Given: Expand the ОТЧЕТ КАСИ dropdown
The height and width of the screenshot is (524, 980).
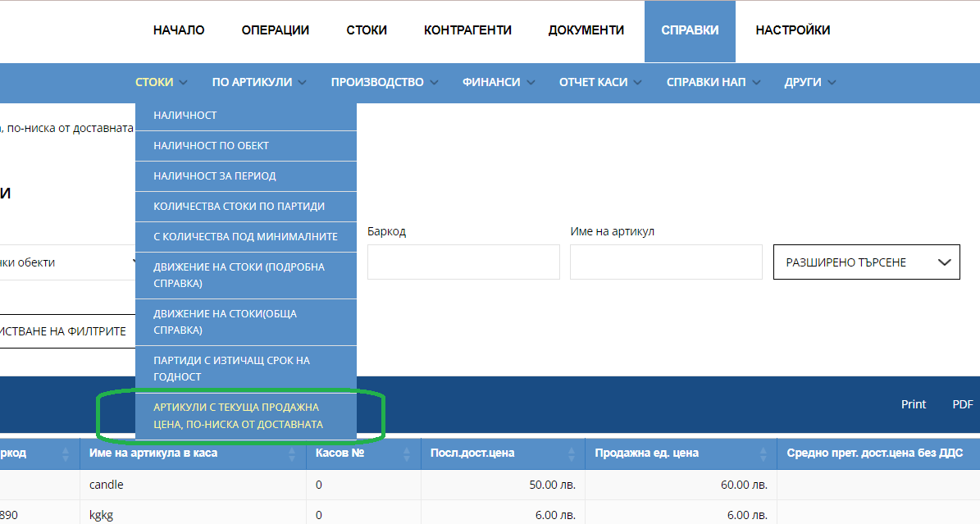Looking at the screenshot, I should [x=600, y=82].
